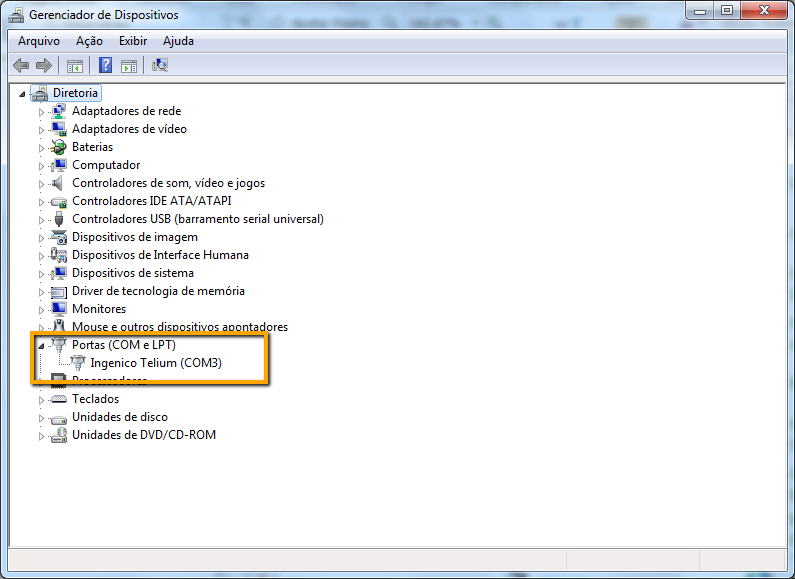Click the Scan for hardware changes icon
795x579 pixels.
(160, 65)
